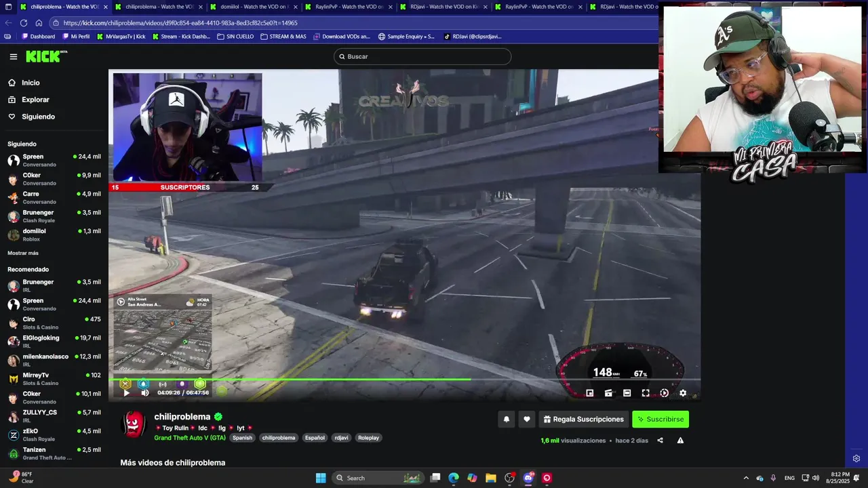This screenshot has height=488, width=868.
Task: Open zEkO channel in Recomendado
Action: click(54, 434)
